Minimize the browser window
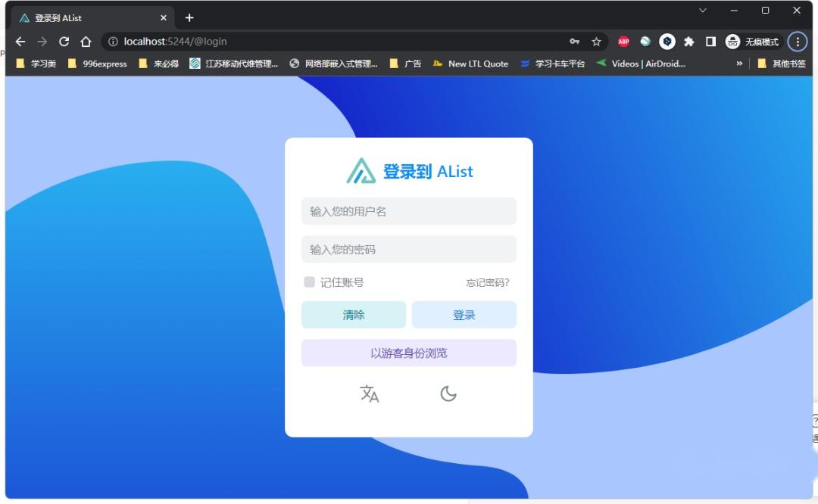This screenshot has width=818, height=504. click(x=734, y=11)
